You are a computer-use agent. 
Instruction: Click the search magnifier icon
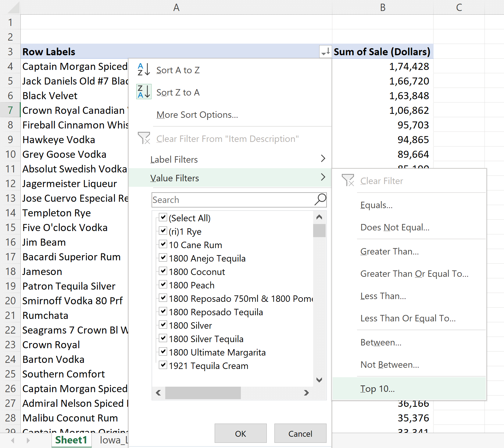(x=320, y=200)
